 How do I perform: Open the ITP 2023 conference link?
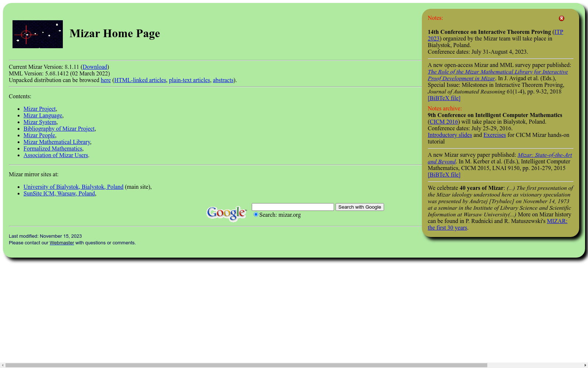point(559,32)
